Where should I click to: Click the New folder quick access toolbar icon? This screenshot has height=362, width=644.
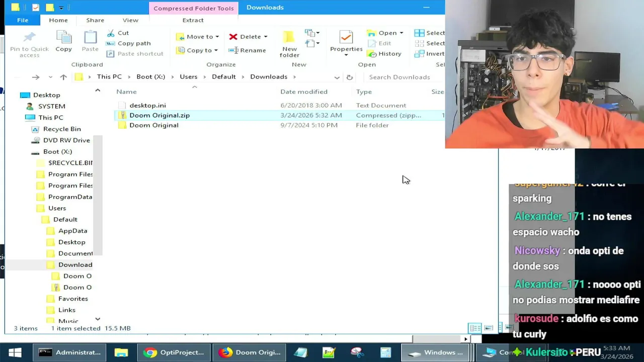(x=49, y=8)
